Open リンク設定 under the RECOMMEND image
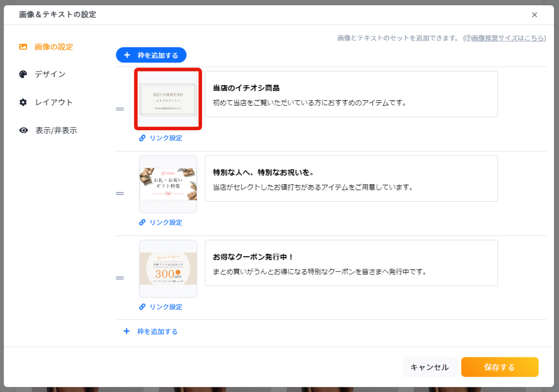This screenshot has width=559, height=392. coord(161,138)
